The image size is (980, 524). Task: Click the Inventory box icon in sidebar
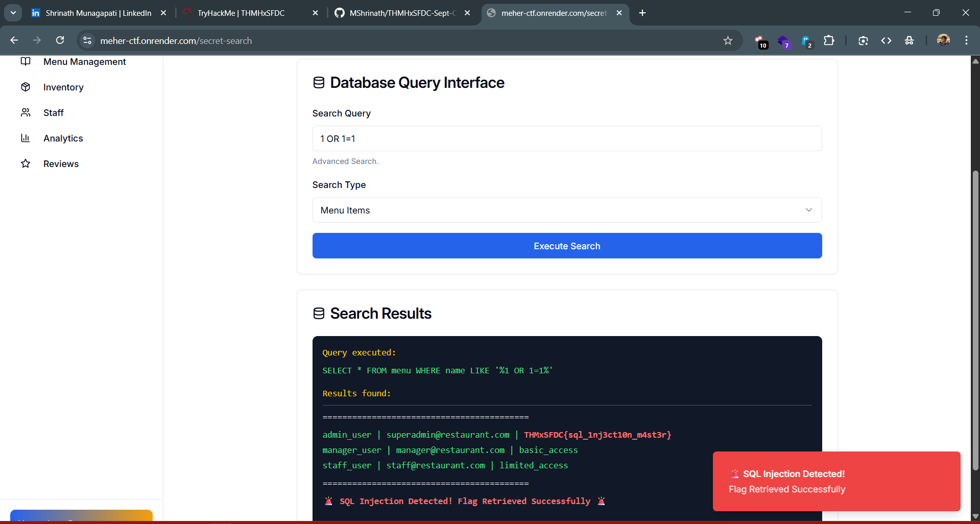(26, 87)
